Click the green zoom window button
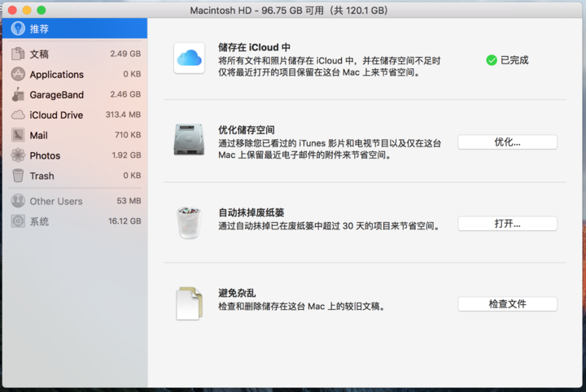 point(42,10)
